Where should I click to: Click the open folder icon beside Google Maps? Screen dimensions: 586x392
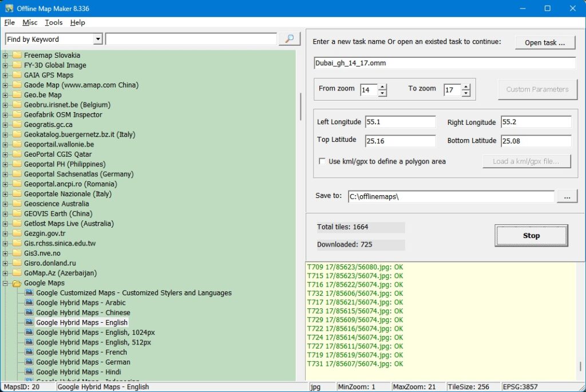tap(17, 283)
